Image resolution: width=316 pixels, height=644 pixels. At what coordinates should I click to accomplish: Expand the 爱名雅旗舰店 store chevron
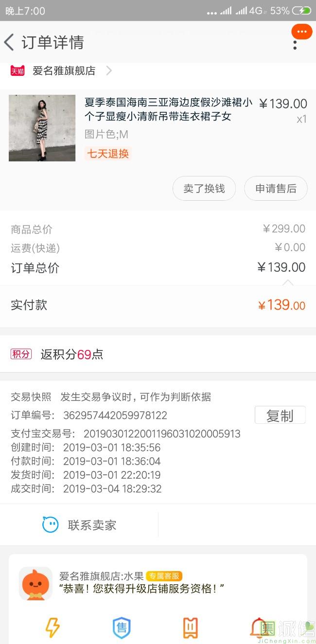point(109,71)
